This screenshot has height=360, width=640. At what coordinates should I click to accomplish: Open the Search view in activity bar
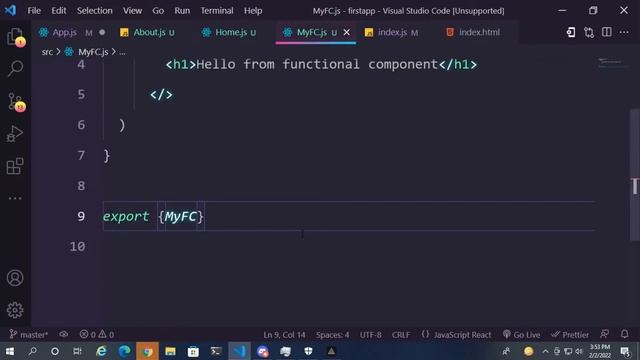[15, 68]
